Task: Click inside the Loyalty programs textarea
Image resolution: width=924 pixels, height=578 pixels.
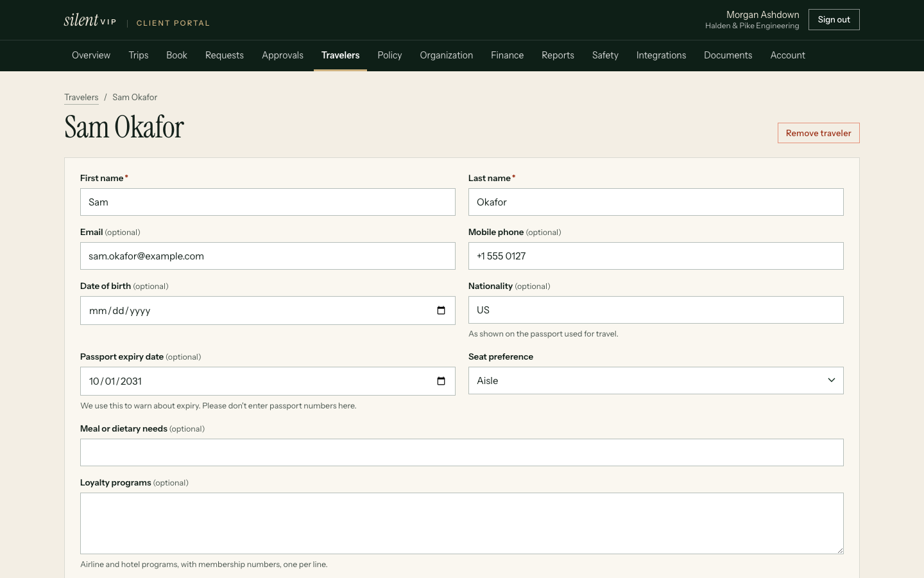Action: [x=462, y=523]
